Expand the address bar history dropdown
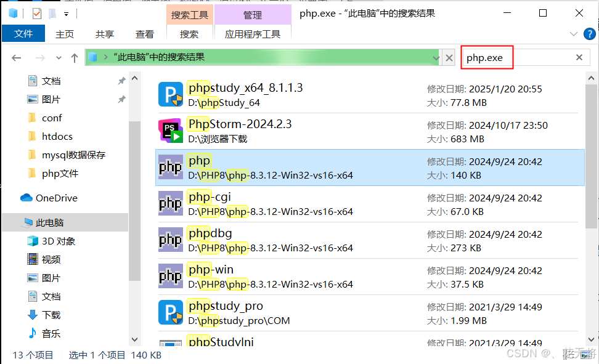 [436, 58]
